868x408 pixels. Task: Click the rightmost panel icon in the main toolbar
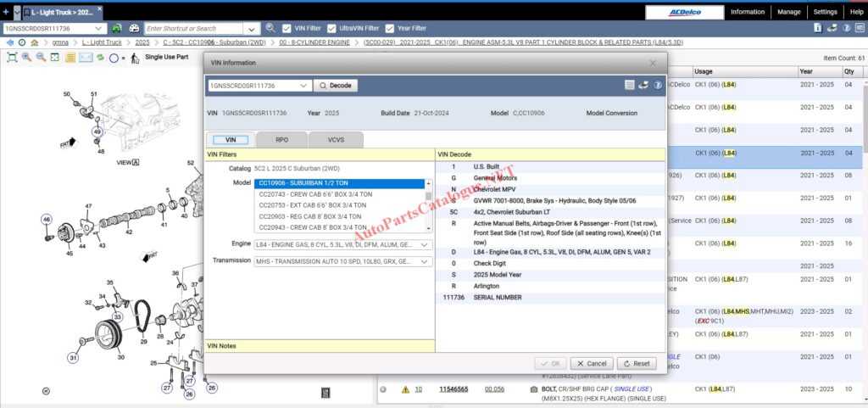point(860,28)
